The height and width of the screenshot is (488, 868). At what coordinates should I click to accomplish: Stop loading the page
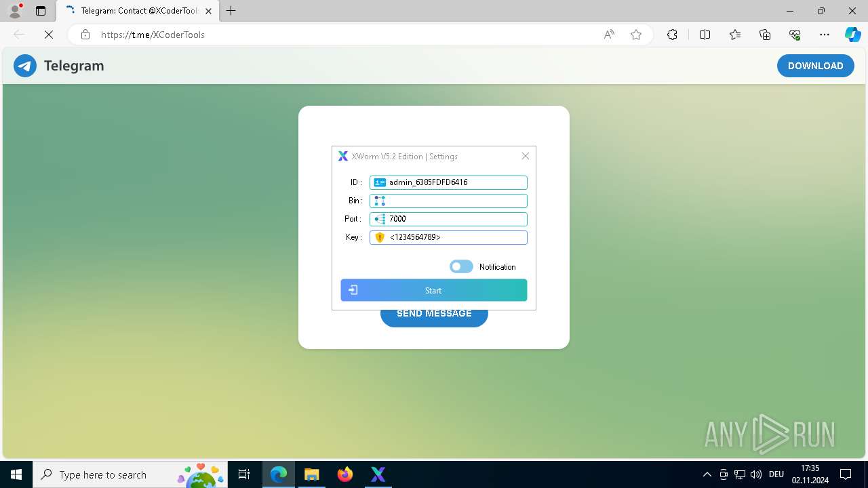(49, 35)
